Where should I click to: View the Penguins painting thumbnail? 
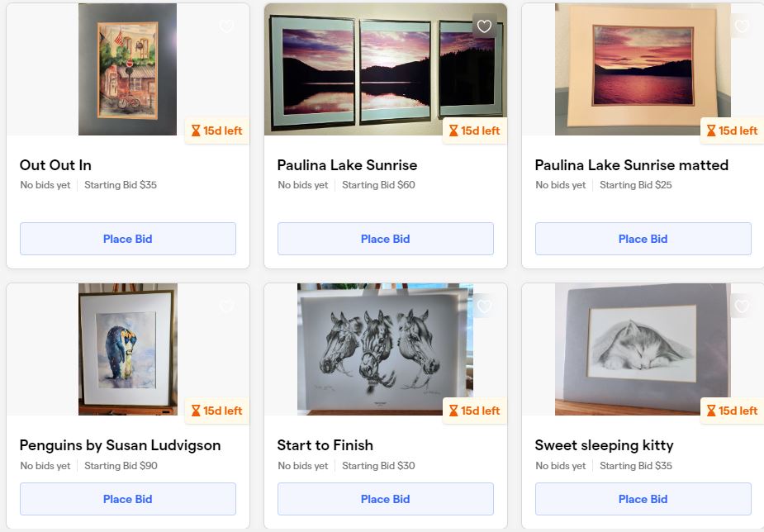128,349
